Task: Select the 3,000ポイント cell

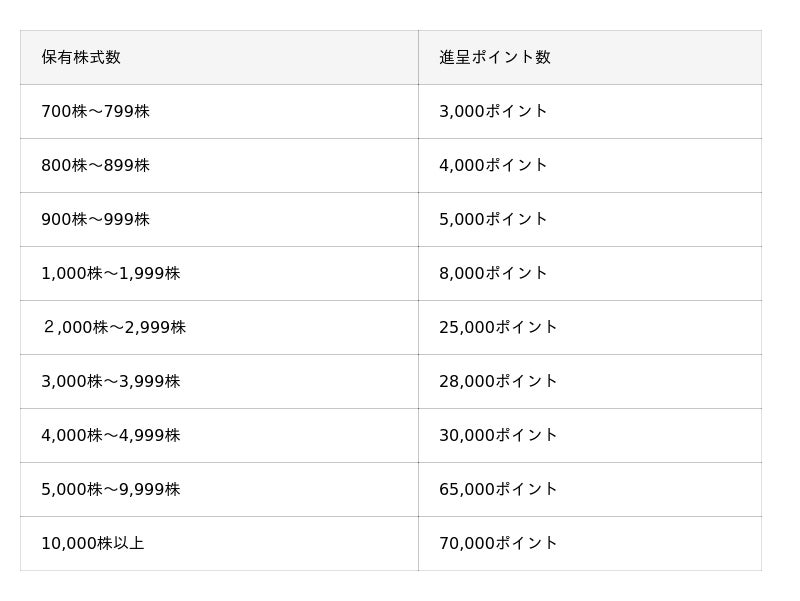Action: 590,111
